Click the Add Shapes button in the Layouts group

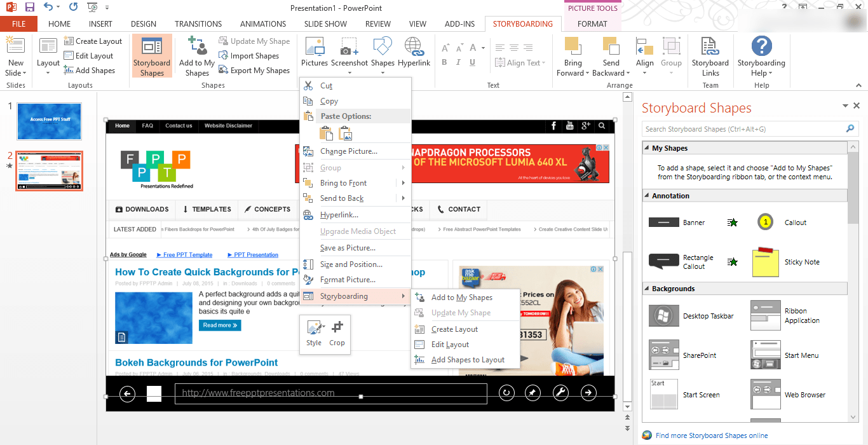coord(90,71)
